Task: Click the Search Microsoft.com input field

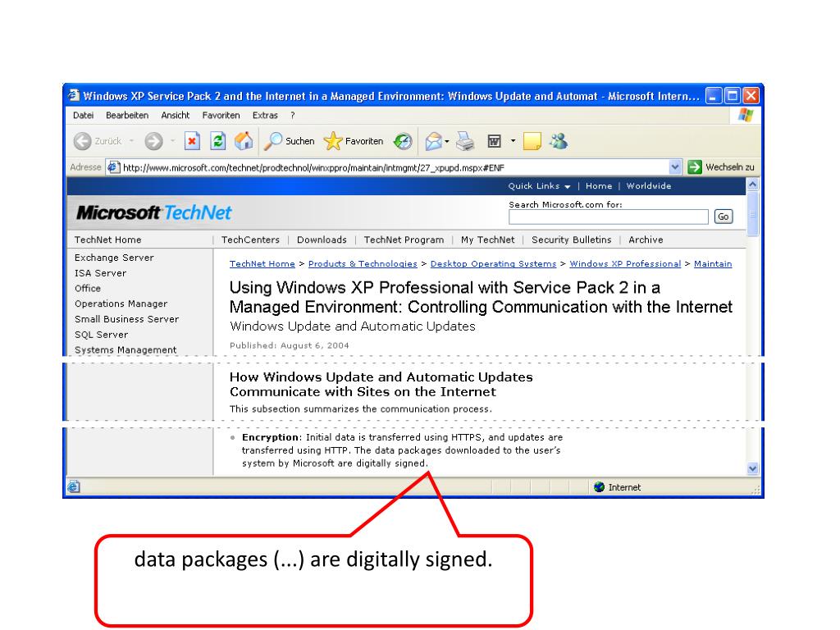Action: [609, 217]
